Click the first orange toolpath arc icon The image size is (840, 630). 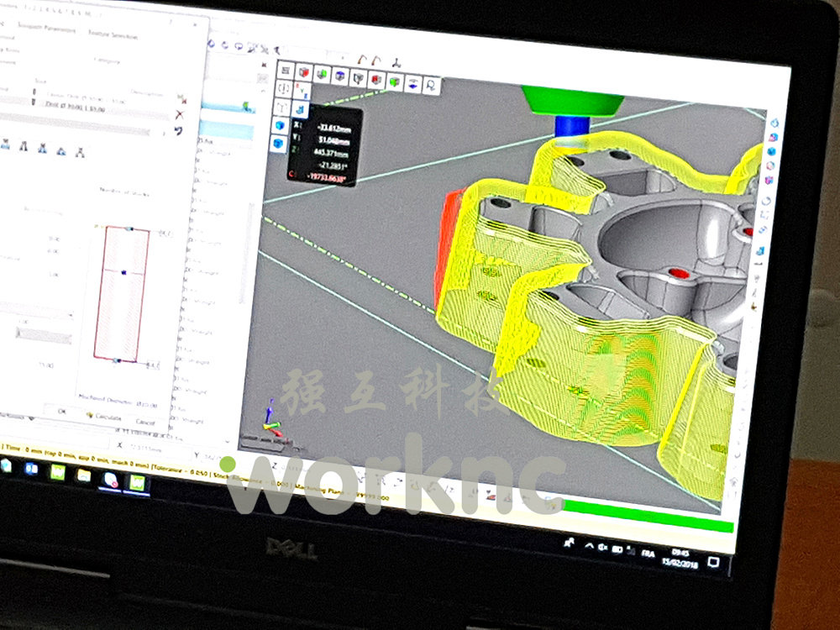point(363,59)
